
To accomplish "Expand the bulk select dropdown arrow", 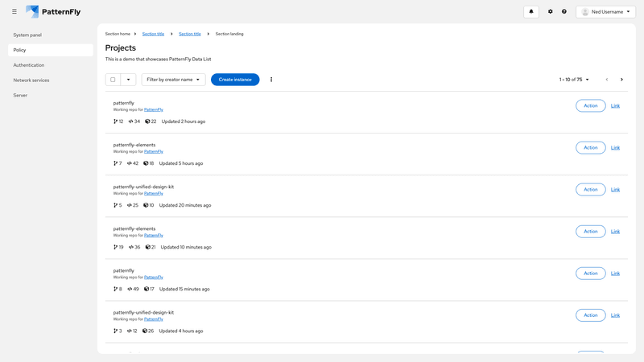I will [128, 80].
